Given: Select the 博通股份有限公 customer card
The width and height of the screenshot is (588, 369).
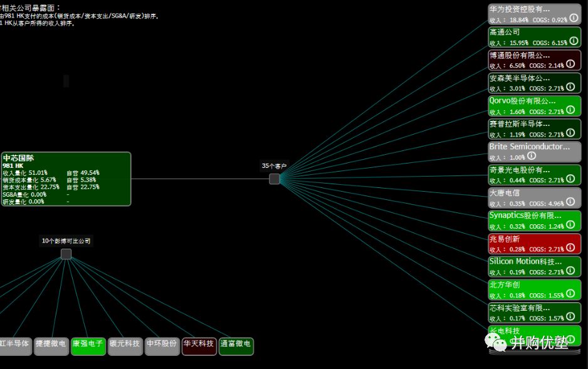Looking at the screenshot, I should [x=534, y=60].
